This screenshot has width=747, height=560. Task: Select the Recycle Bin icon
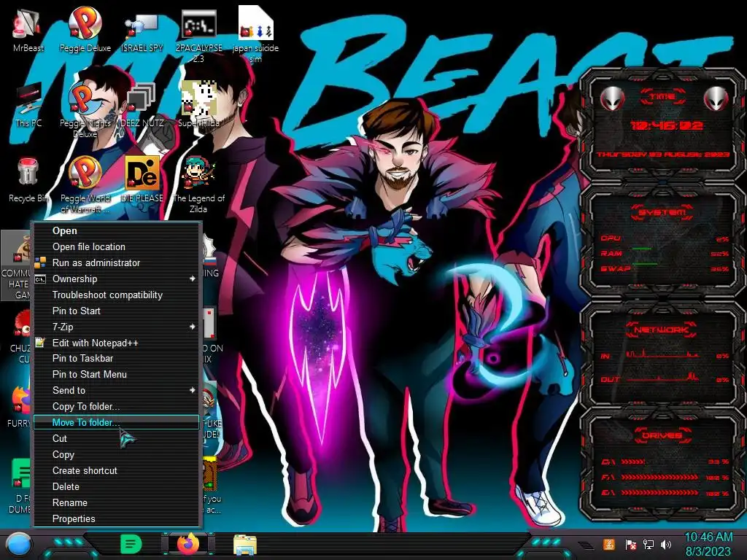pyautogui.click(x=28, y=180)
